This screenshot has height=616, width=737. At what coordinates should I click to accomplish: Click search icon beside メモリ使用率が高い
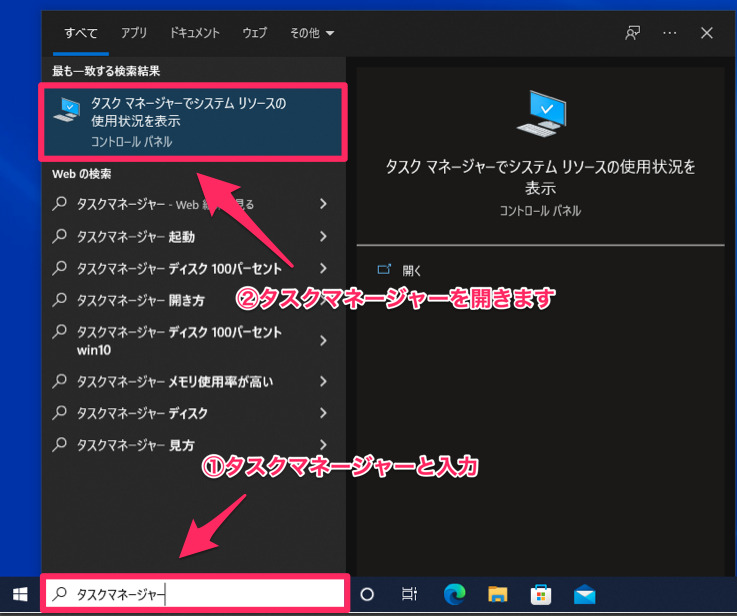pyautogui.click(x=59, y=381)
